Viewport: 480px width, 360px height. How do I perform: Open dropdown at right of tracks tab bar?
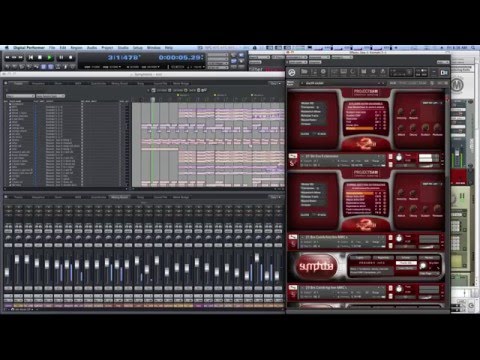pyautogui.click(x=274, y=83)
